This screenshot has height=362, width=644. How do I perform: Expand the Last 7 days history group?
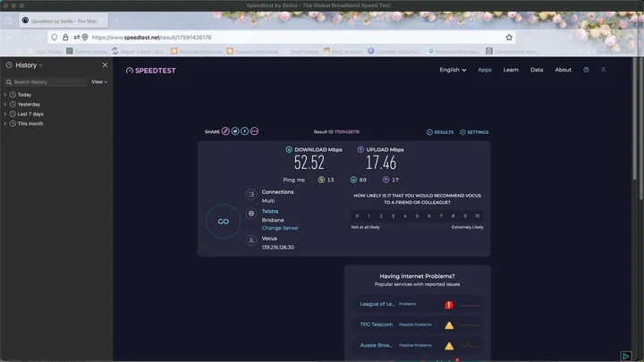pyautogui.click(x=30, y=114)
